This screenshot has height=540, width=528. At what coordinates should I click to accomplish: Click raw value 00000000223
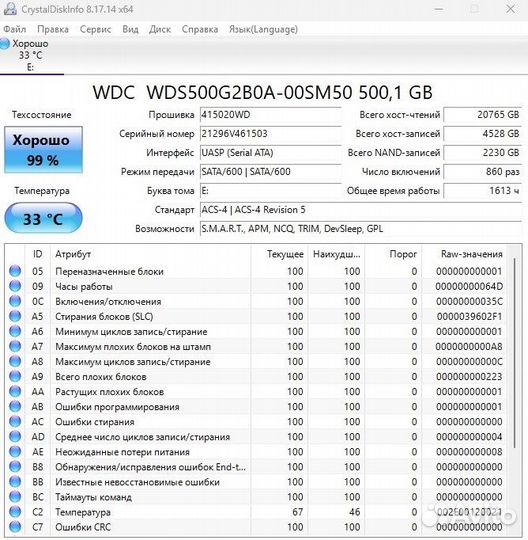click(469, 376)
